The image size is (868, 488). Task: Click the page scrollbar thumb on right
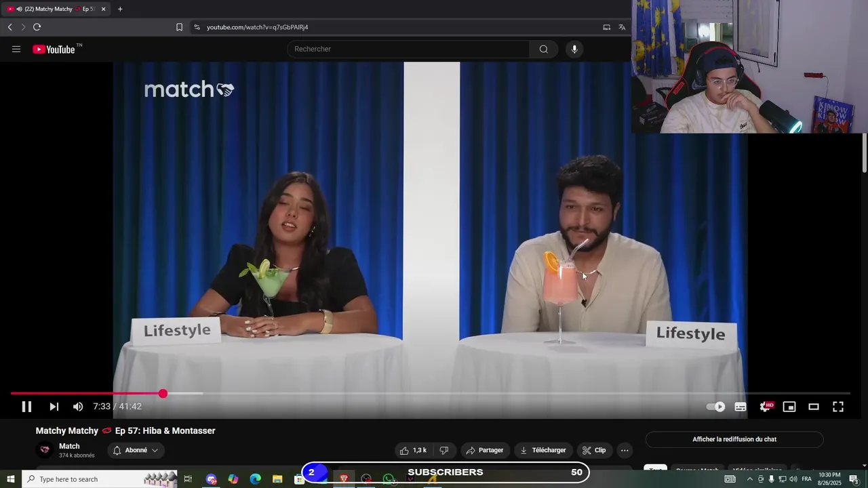(x=865, y=152)
